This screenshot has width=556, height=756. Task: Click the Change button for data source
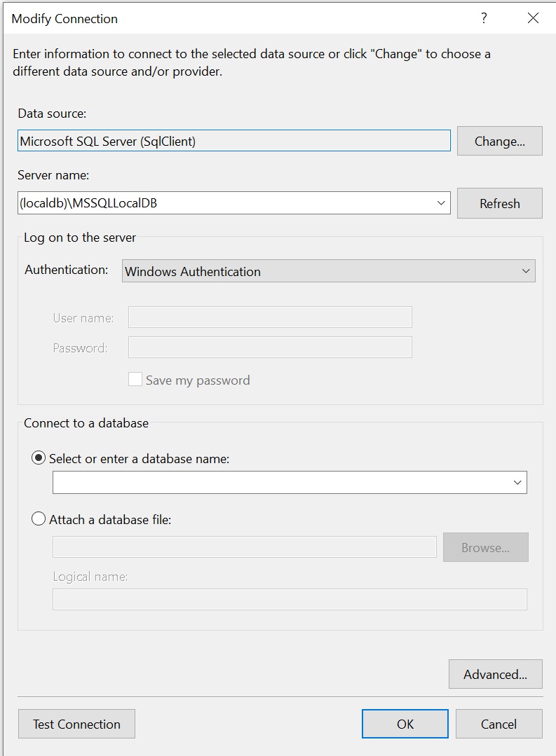(x=499, y=141)
